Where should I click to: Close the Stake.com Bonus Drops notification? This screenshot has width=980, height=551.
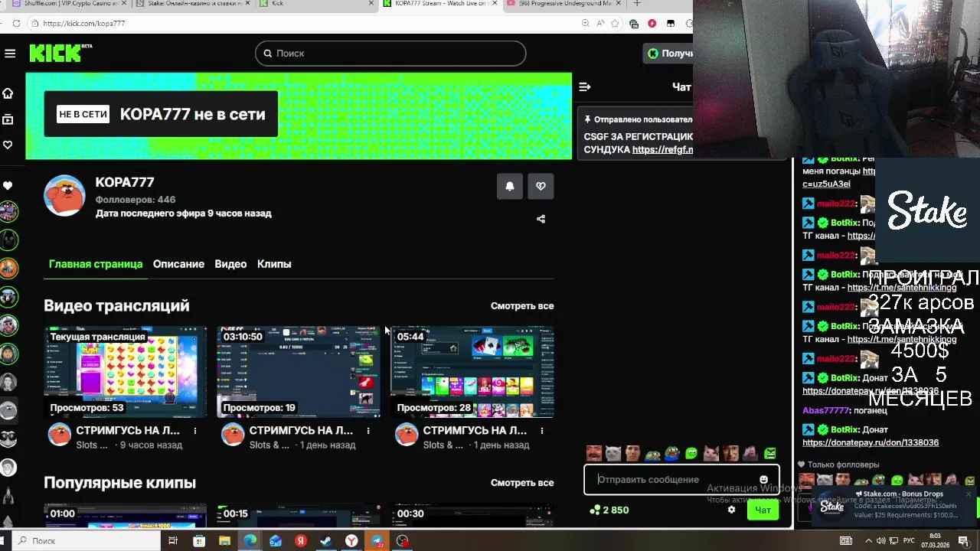pyautogui.click(x=969, y=494)
